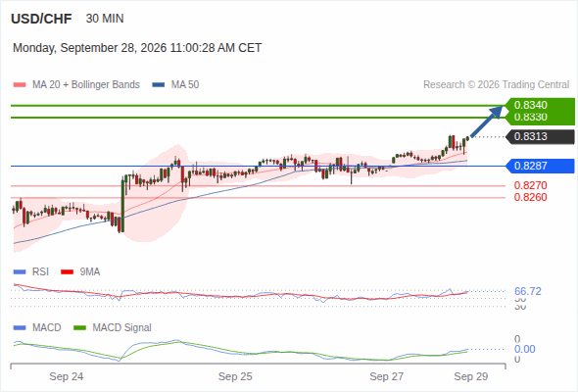578x392 pixels.
Task: Click the Sep 24 date axis label
Action: 67,376
